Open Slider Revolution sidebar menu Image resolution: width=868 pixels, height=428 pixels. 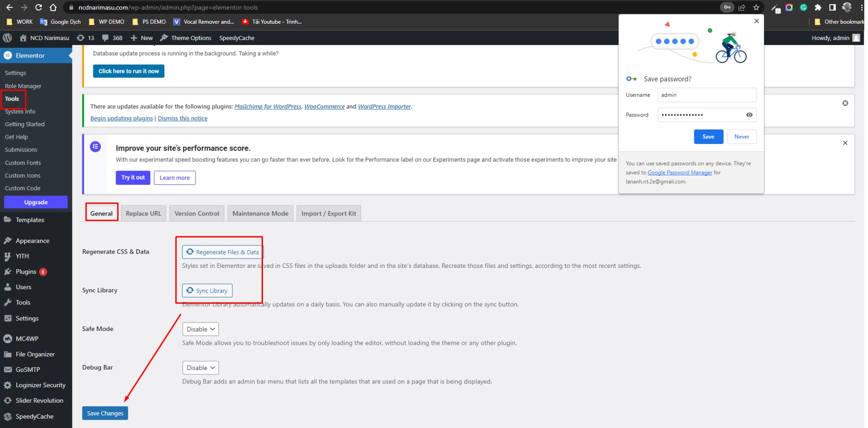point(36,400)
